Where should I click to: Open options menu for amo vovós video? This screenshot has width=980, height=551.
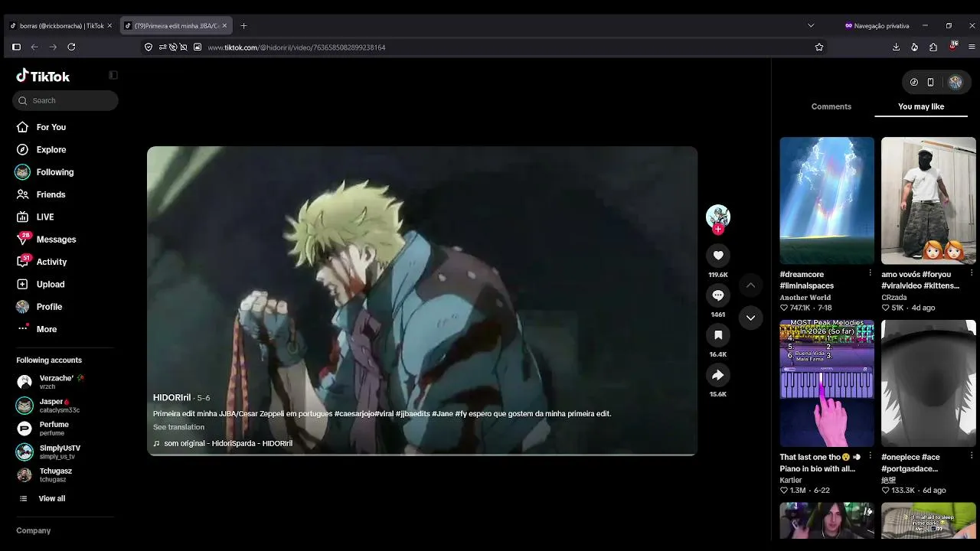coord(972,273)
